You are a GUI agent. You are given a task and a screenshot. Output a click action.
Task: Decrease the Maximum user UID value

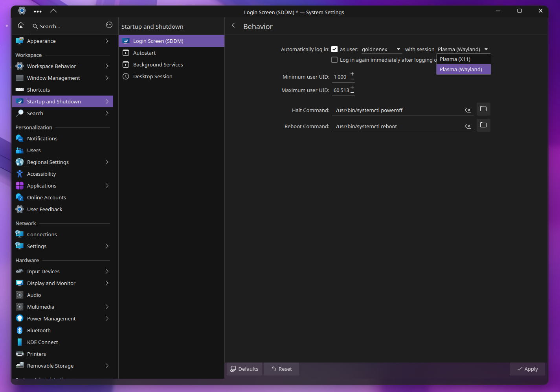click(x=352, y=93)
